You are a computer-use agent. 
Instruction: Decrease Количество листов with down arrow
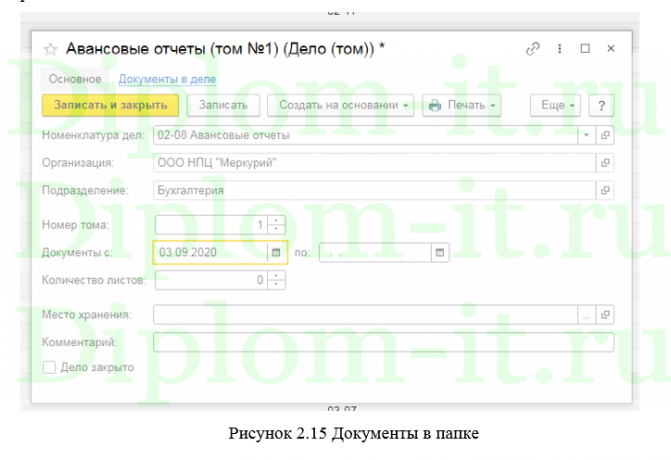276,285
